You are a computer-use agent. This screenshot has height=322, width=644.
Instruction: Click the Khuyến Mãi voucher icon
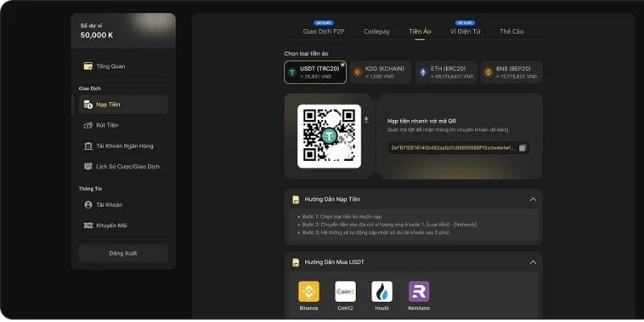pos(88,225)
